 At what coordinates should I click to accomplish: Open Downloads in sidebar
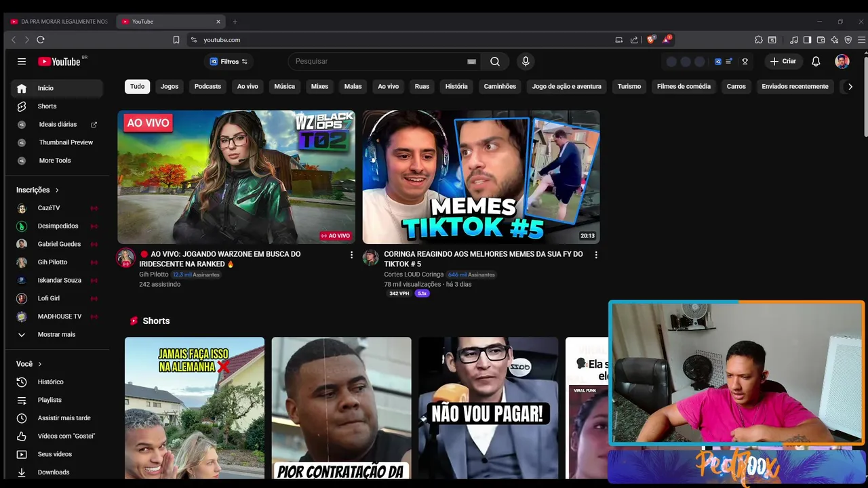[x=57, y=472]
